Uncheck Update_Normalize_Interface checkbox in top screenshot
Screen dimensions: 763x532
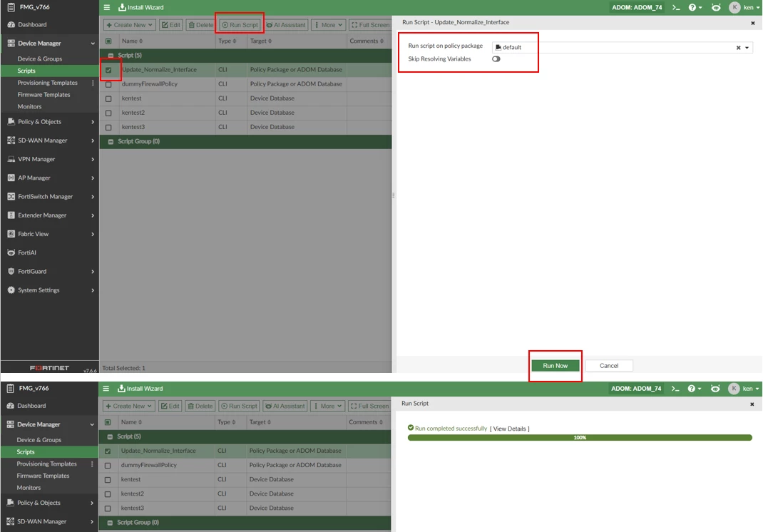click(x=108, y=70)
